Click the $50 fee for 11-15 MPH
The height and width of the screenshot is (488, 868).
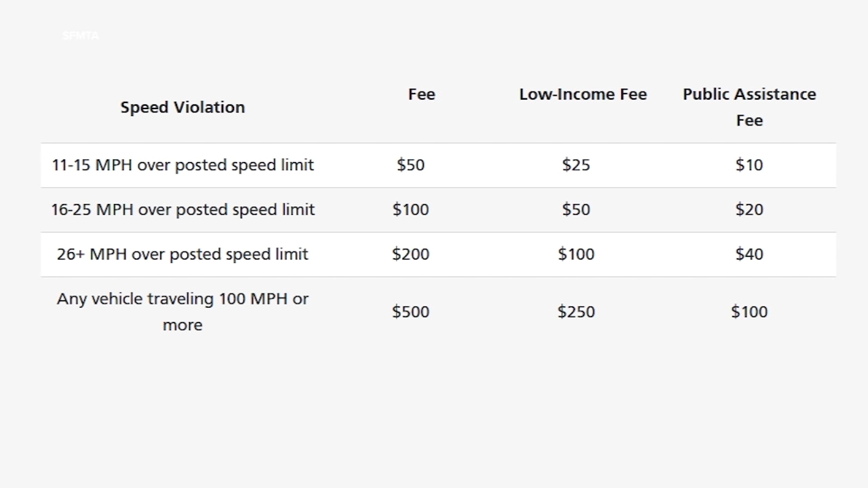[x=411, y=165]
